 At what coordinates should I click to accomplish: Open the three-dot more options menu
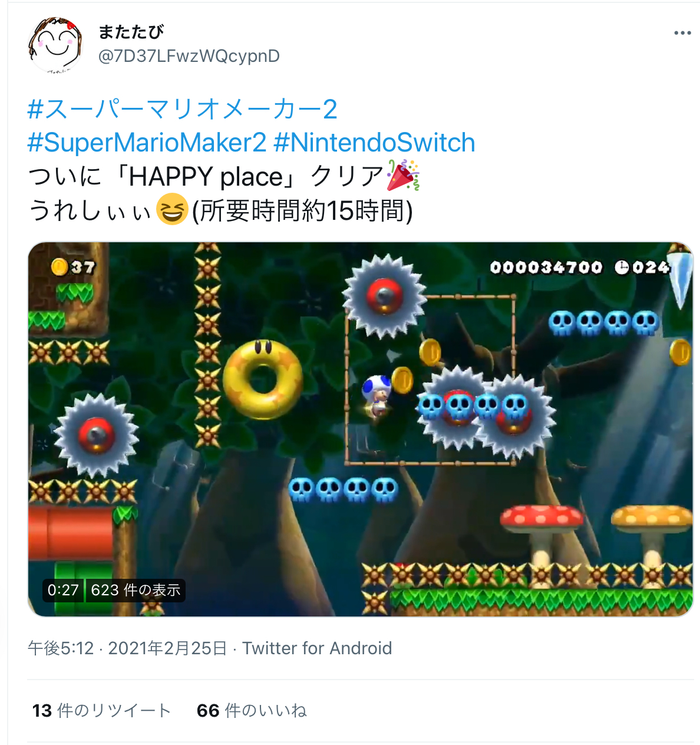click(x=682, y=33)
